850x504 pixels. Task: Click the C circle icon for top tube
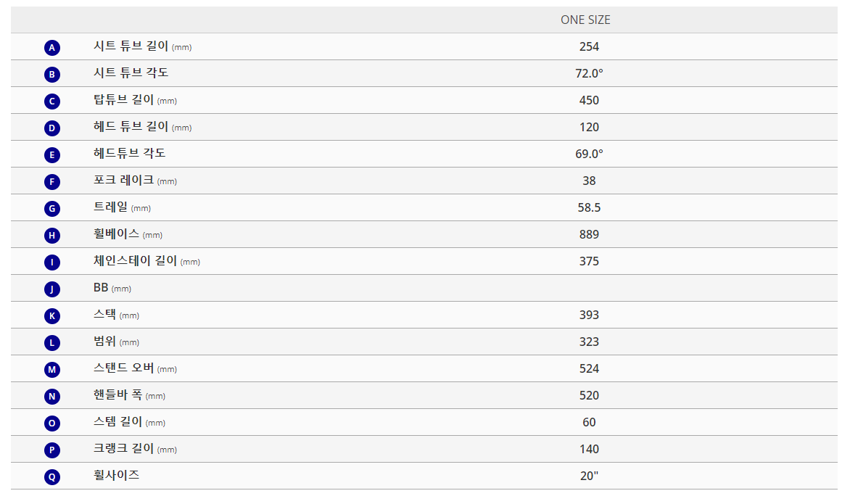(52, 102)
